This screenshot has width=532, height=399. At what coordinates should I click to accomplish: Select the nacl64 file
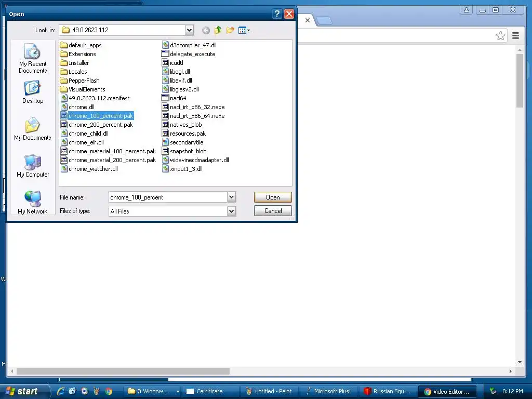[174, 98]
